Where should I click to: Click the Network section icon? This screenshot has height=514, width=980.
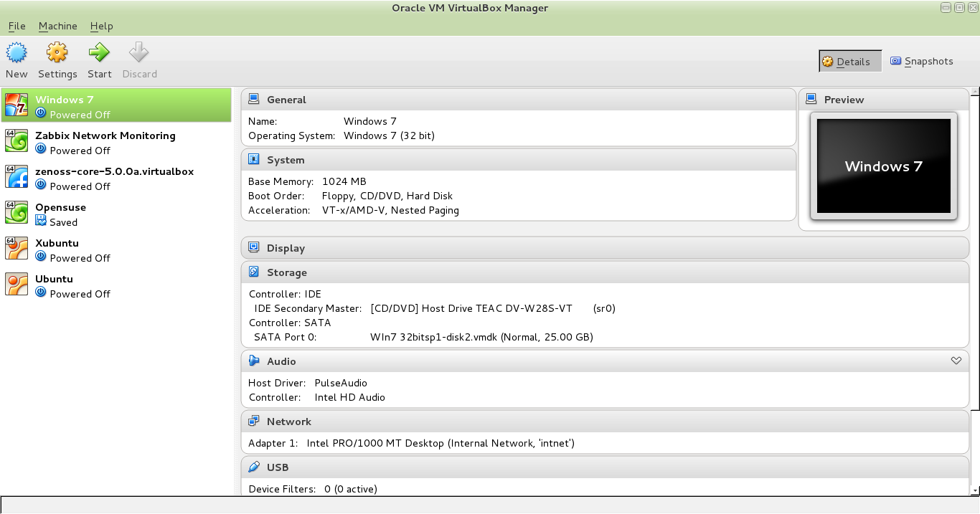(253, 421)
